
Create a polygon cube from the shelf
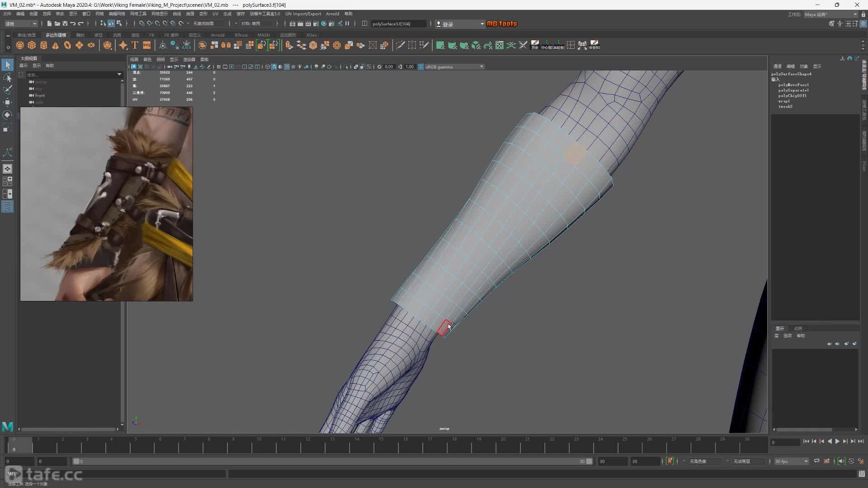click(32, 45)
